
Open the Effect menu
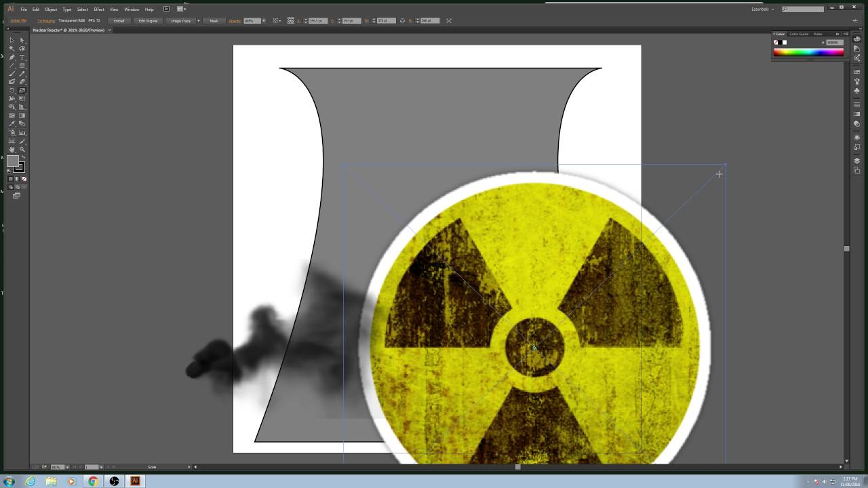[x=99, y=9]
